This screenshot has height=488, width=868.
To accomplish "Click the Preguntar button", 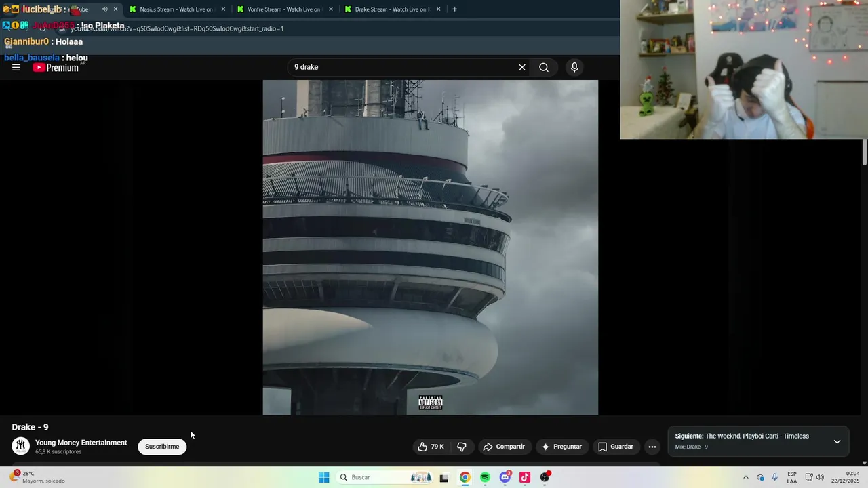I will (x=561, y=447).
